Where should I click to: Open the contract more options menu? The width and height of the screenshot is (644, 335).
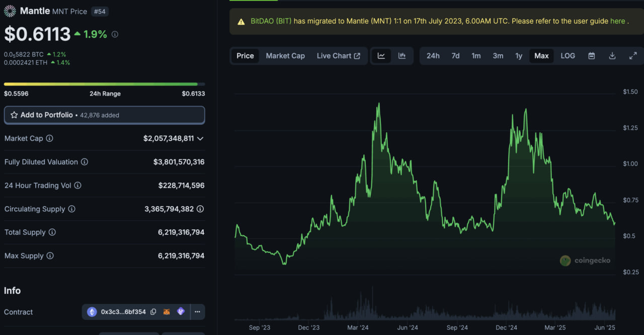[197, 312]
